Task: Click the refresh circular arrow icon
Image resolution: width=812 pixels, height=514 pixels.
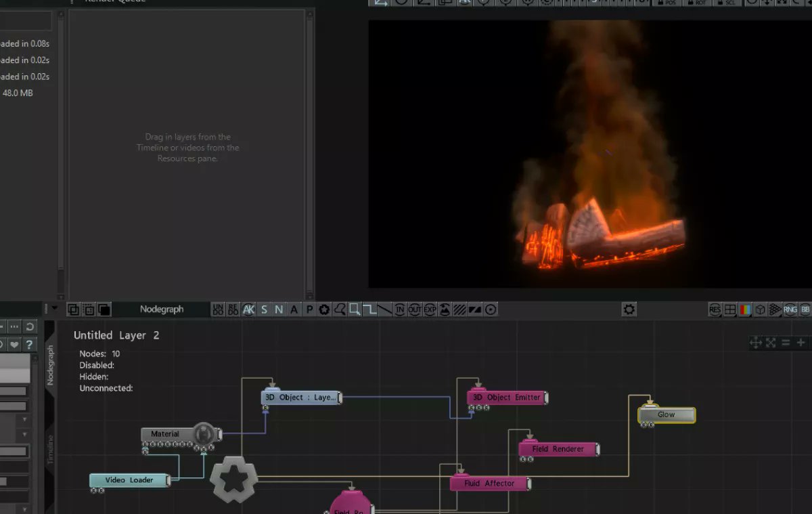Action: click(30, 327)
